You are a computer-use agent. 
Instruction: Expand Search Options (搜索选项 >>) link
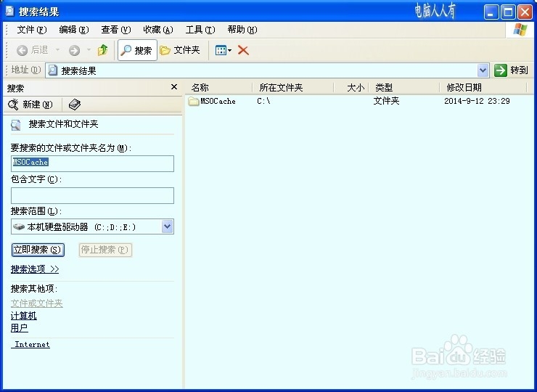tap(35, 269)
